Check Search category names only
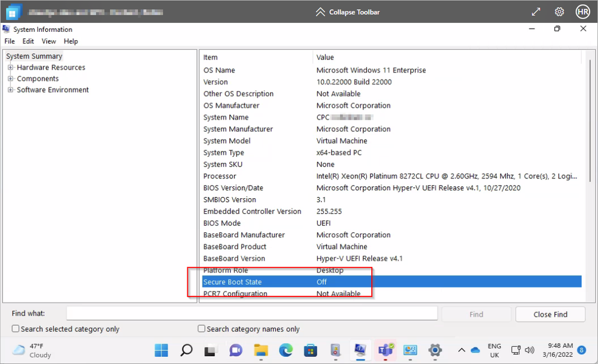598x364 pixels. coord(201,329)
